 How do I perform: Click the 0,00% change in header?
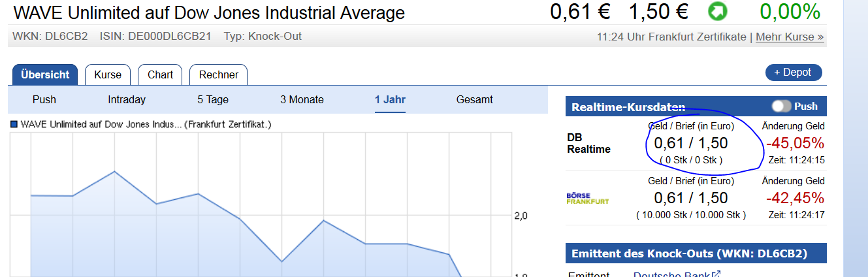coord(789,12)
